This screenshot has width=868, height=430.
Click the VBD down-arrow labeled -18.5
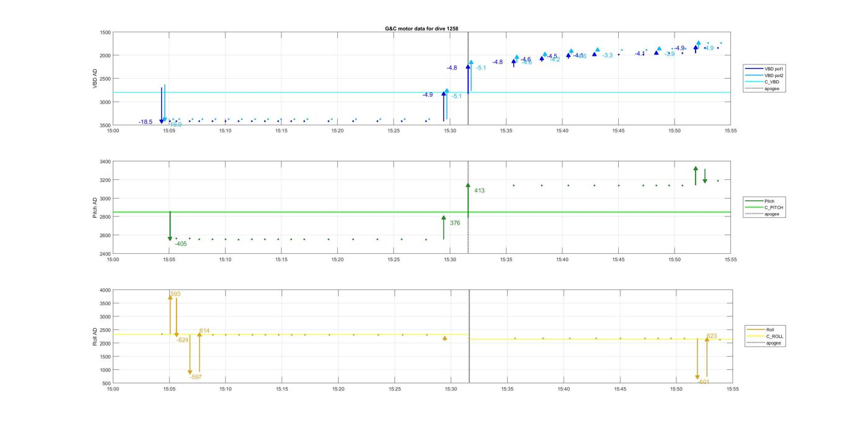click(x=162, y=105)
